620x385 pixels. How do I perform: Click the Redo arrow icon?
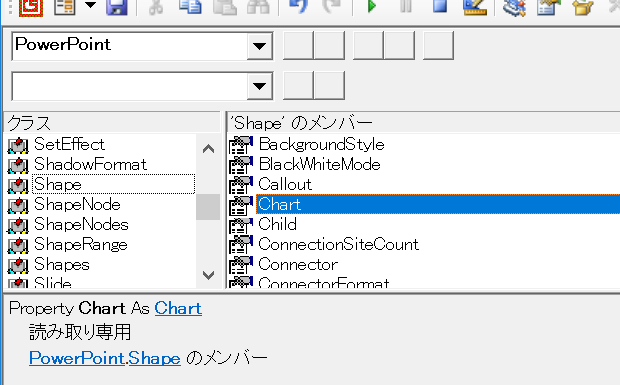tap(332, 7)
